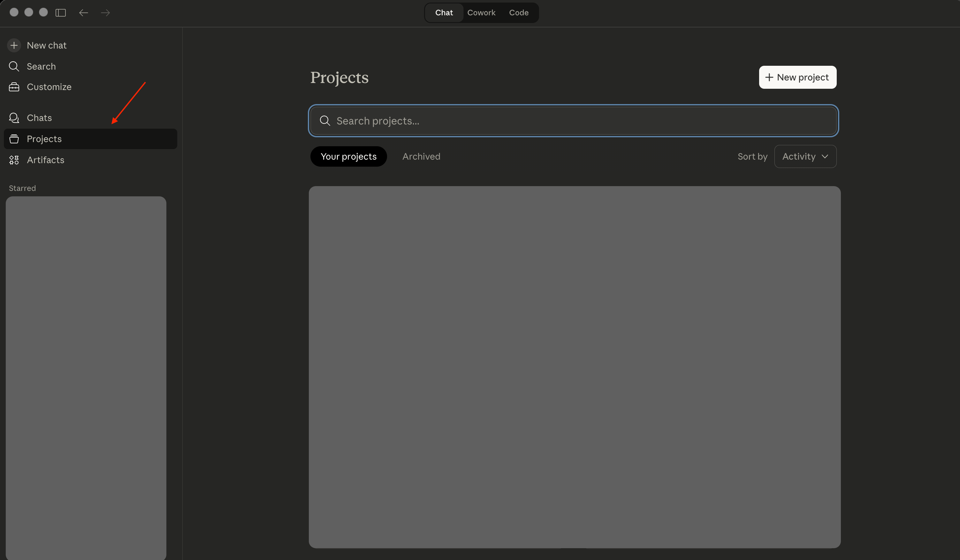
Task: Click the Projects page heading
Action: click(x=339, y=78)
